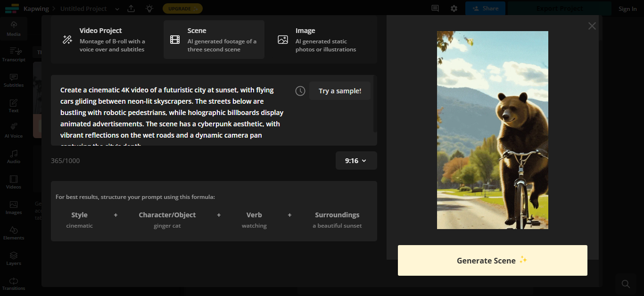Click the 'a beautiful sunset' example text
Image resolution: width=644 pixels, height=296 pixels.
click(x=337, y=226)
